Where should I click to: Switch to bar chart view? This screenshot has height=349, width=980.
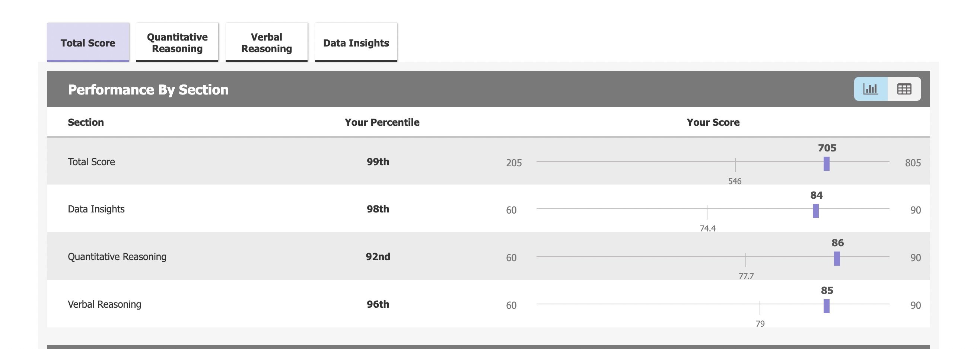click(x=871, y=89)
